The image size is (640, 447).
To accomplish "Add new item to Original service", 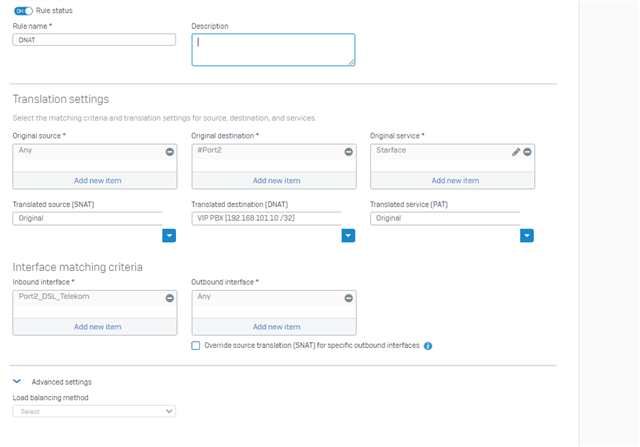I will pos(455,180).
